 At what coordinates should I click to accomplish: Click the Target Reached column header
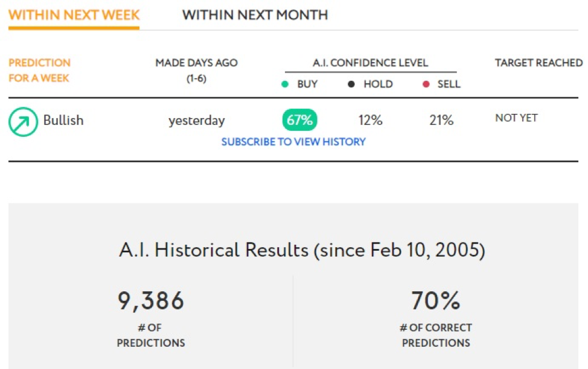click(x=539, y=63)
